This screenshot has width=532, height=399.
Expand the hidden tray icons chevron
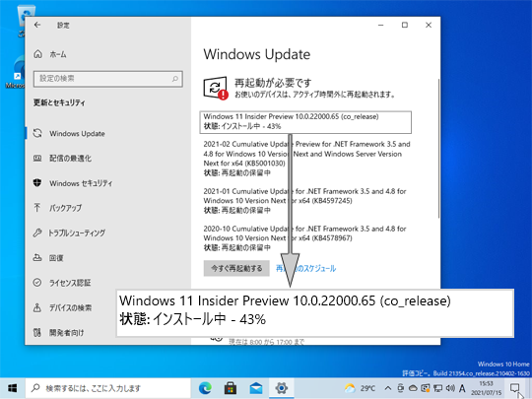(x=388, y=388)
